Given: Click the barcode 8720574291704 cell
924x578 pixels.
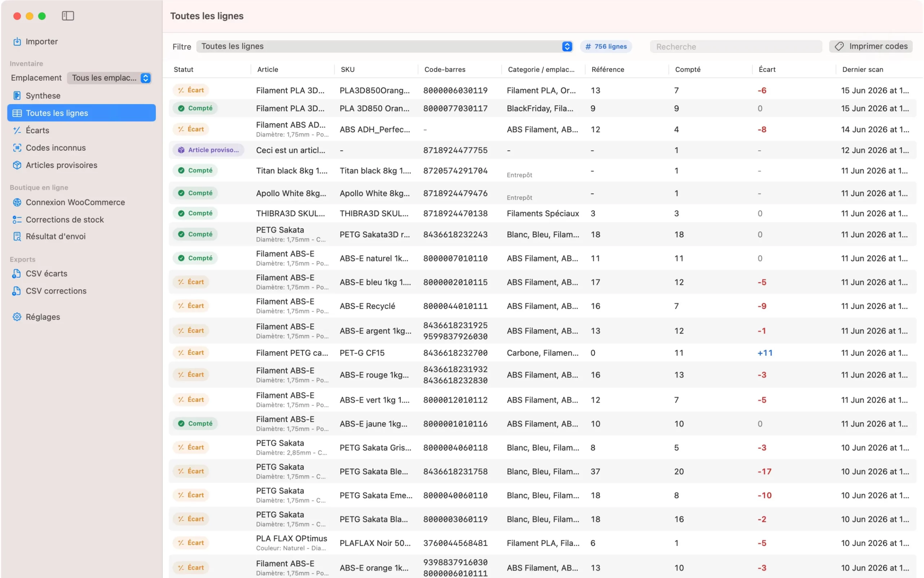Looking at the screenshot, I should pos(455,171).
